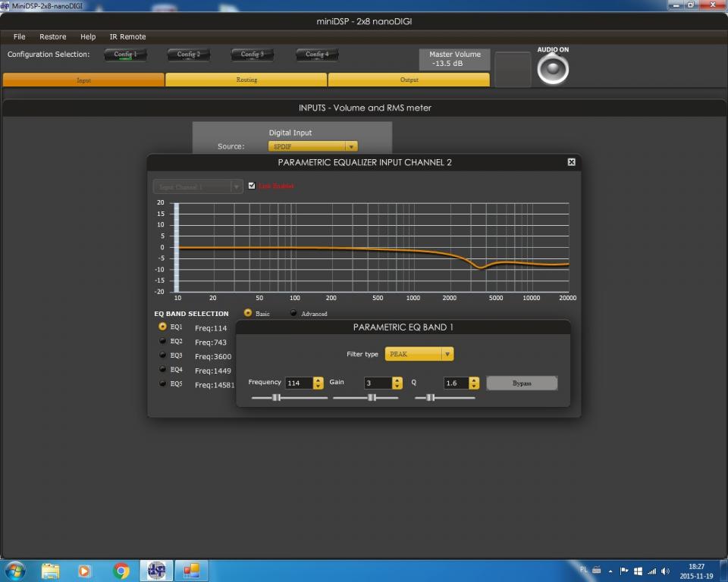Click the Gain value field
728x582 pixels.
click(x=378, y=383)
